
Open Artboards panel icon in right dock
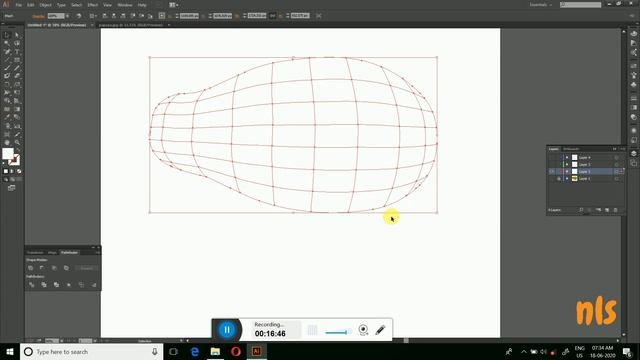633,163
